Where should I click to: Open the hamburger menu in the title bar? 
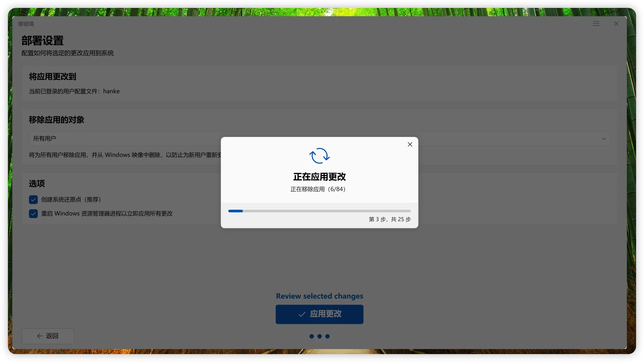(596, 24)
